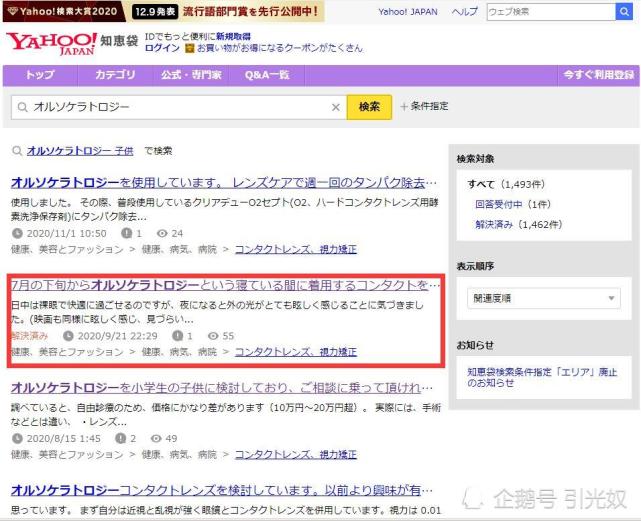The image size is (641, 521).
Task: Click the オルソケラトロジー search input field
Action: 179,107
